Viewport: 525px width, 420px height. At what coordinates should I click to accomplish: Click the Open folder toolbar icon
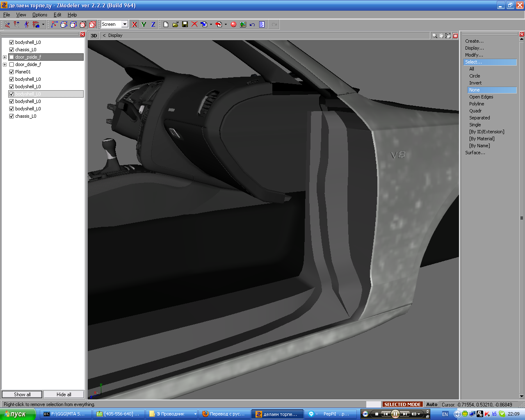coord(176,25)
